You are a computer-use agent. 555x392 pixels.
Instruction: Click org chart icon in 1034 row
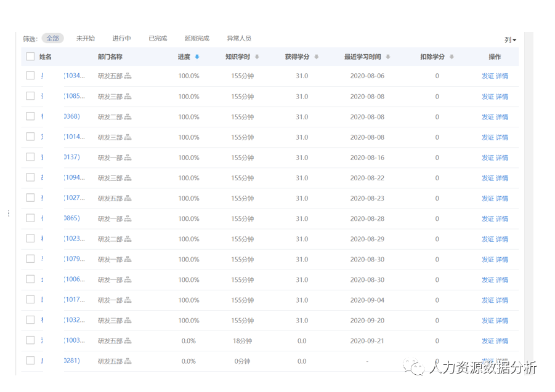pyautogui.click(x=128, y=76)
